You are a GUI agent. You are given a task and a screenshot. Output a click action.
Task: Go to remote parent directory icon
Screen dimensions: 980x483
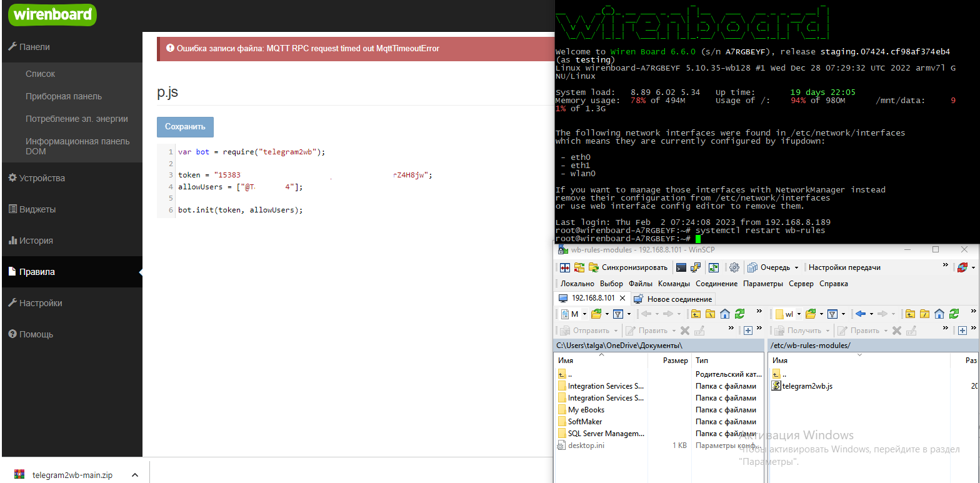point(910,314)
